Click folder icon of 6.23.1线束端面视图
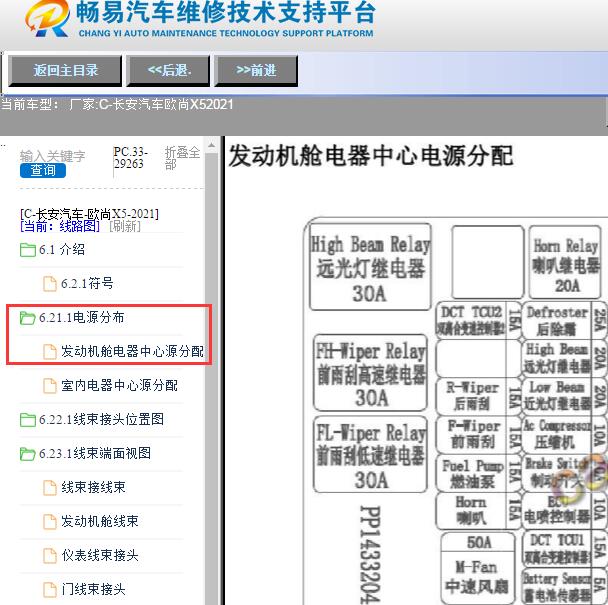This screenshot has height=605, width=608. (28, 454)
